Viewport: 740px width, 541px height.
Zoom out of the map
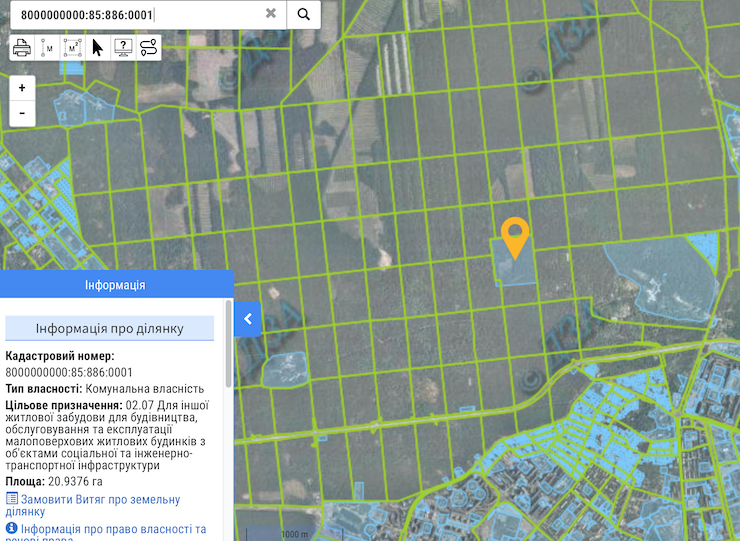[22, 114]
